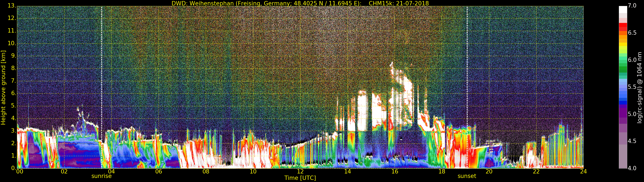This screenshot has height=182, width=644.
Task: Click the time axis tick label 18
Action: point(442,172)
